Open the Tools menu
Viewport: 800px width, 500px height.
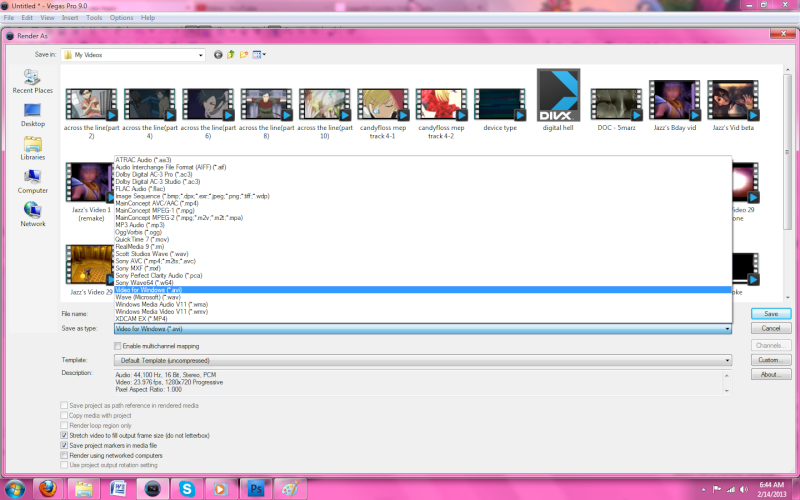(94, 17)
